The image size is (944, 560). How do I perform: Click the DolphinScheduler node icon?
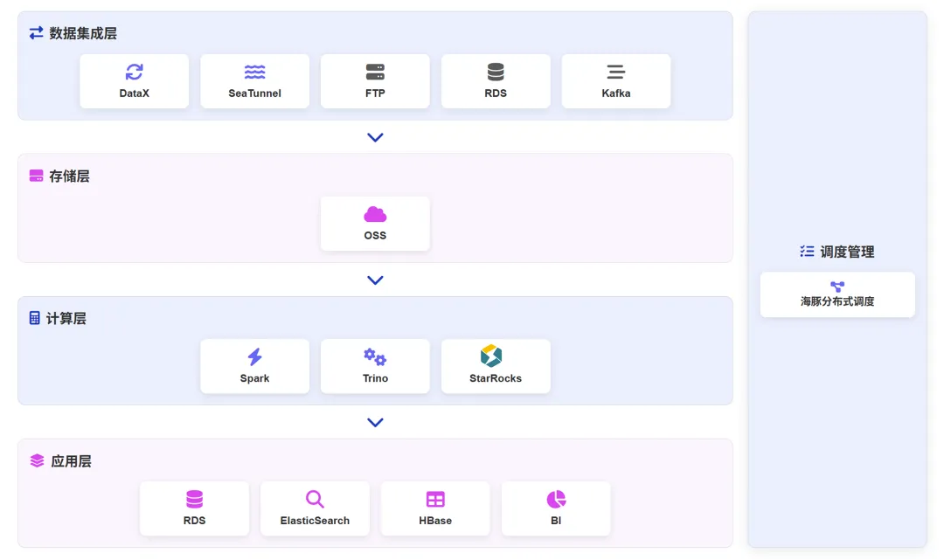click(x=837, y=287)
